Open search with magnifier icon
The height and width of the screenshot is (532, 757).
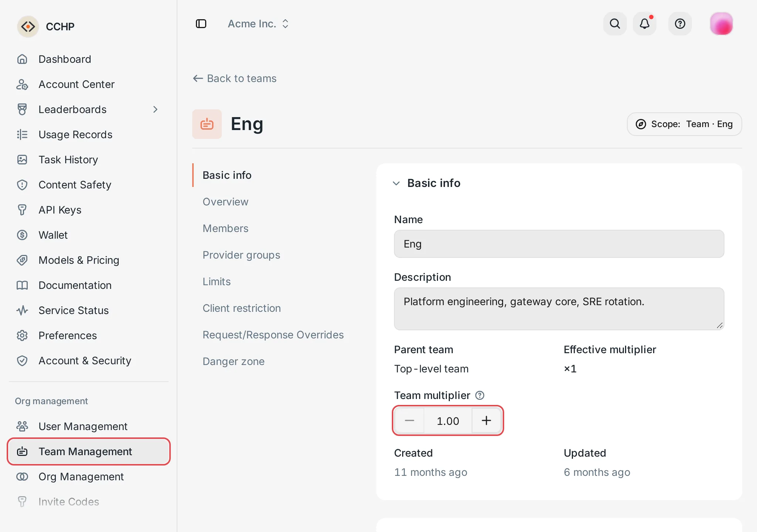tap(615, 24)
